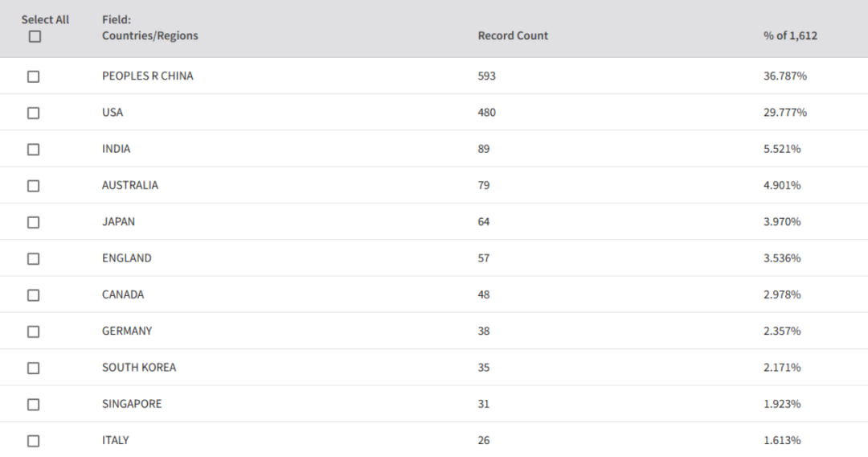Mark the ENGLAND checkbox

click(33, 259)
